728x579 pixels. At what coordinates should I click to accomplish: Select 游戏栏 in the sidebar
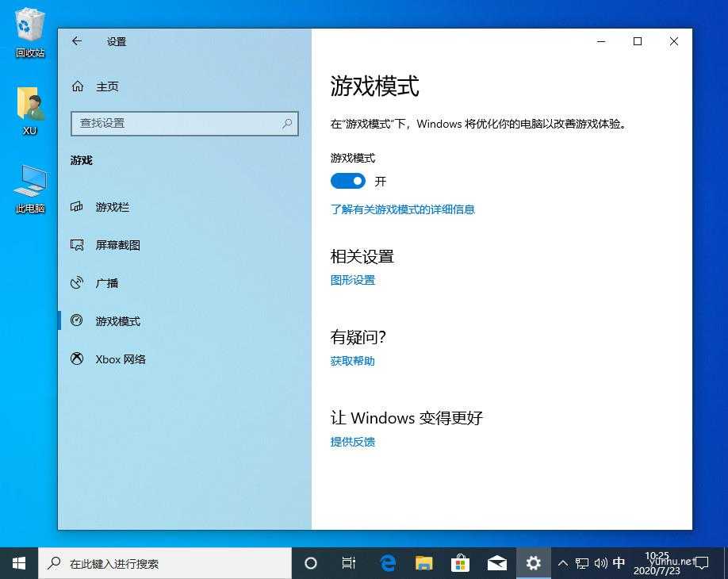[x=112, y=207]
